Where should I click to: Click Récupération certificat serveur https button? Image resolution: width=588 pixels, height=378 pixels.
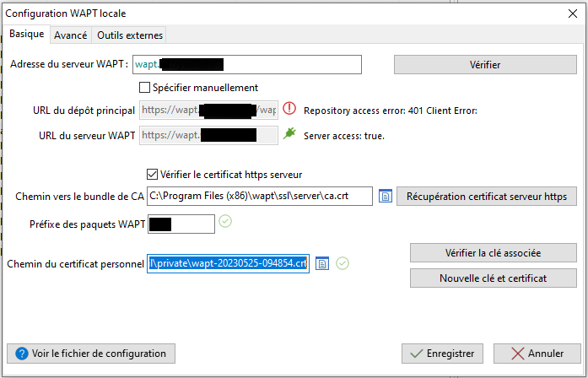point(487,196)
